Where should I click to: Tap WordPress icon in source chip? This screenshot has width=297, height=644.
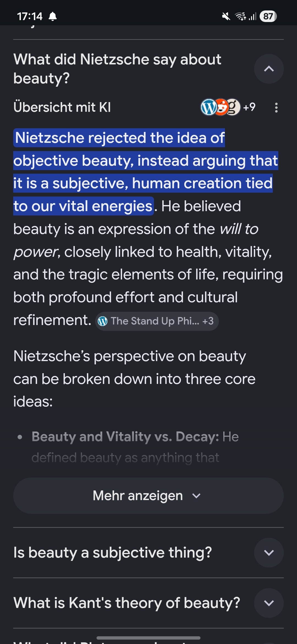point(103,321)
